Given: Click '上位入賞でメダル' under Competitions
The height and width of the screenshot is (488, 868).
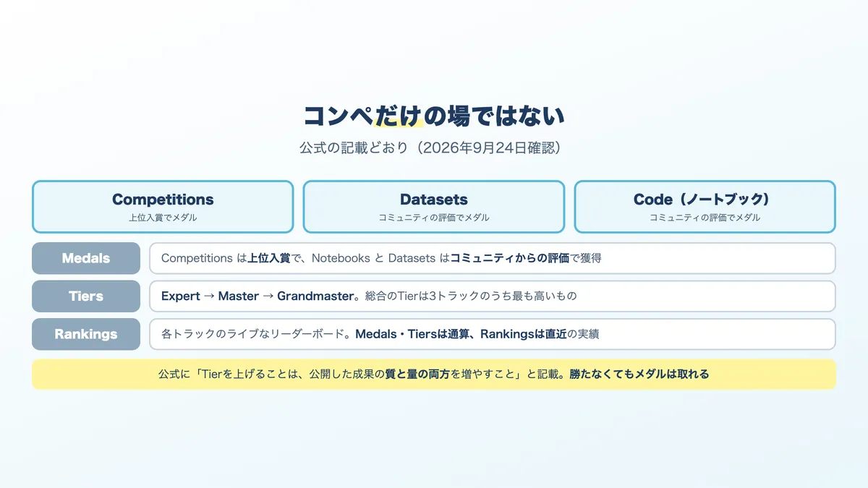Looking at the screenshot, I should point(163,218).
